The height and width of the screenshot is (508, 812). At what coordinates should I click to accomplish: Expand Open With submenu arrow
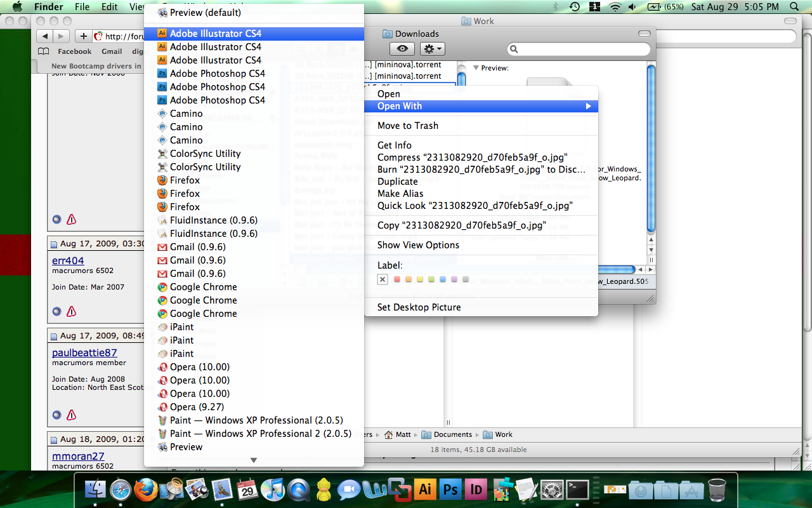coord(589,106)
